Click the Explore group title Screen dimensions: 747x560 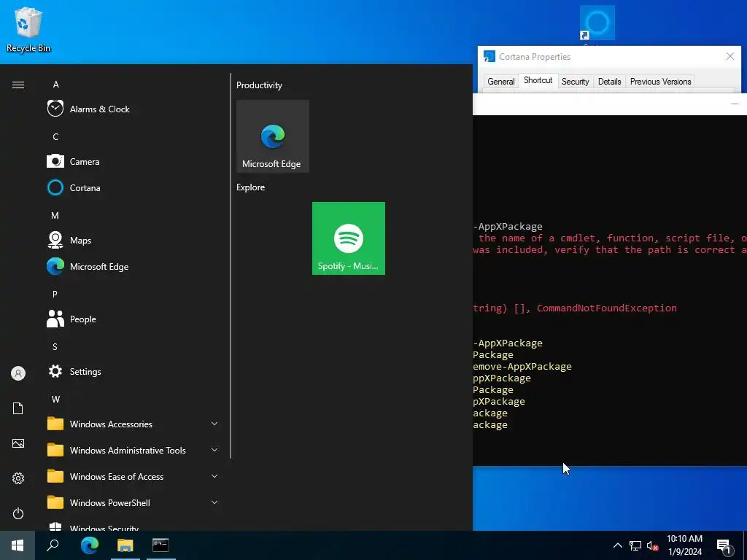[x=251, y=187]
